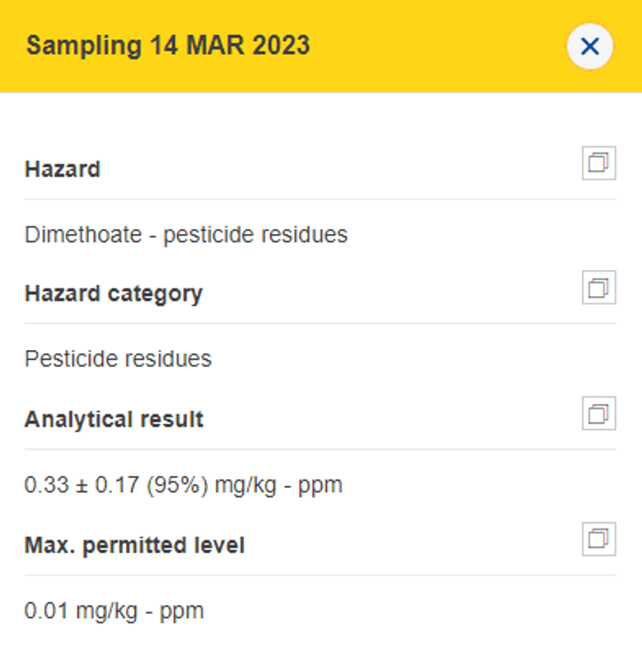Select the "Max. permitted level" heading label
The height and width of the screenshot is (672, 642).
[134, 545]
